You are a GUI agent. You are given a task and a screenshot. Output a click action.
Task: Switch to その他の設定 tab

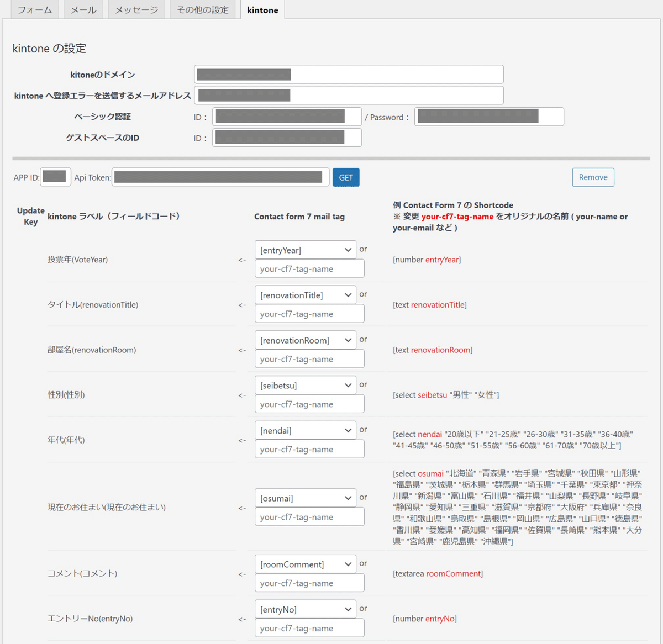[203, 10]
